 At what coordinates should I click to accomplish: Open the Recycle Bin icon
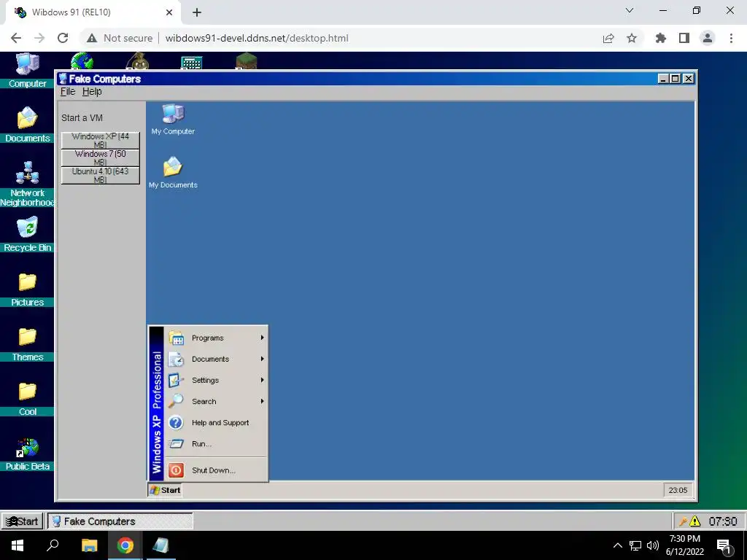(x=27, y=227)
